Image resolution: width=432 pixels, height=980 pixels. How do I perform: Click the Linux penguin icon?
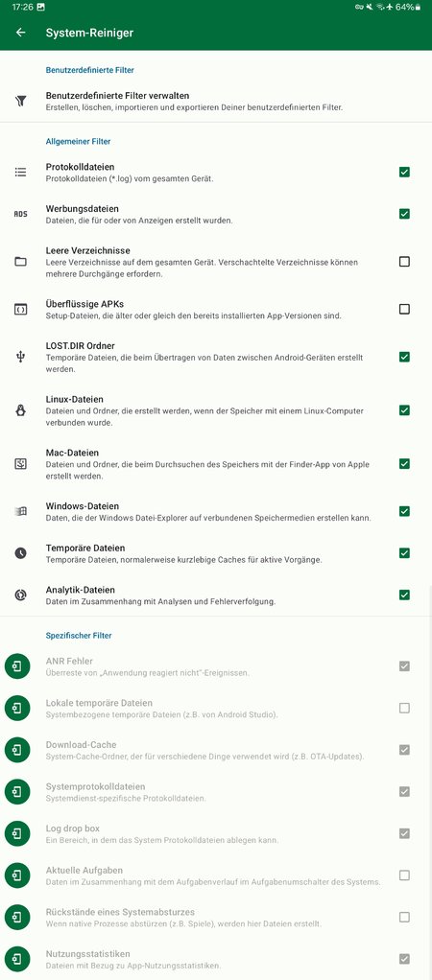tap(21, 410)
